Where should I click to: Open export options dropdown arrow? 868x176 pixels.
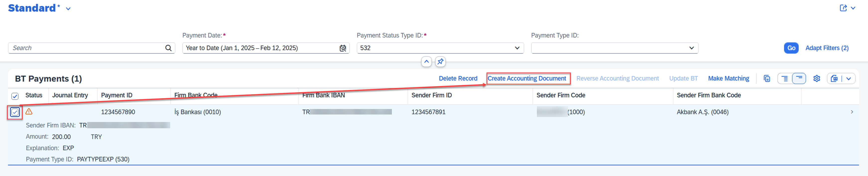click(x=849, y=79)
